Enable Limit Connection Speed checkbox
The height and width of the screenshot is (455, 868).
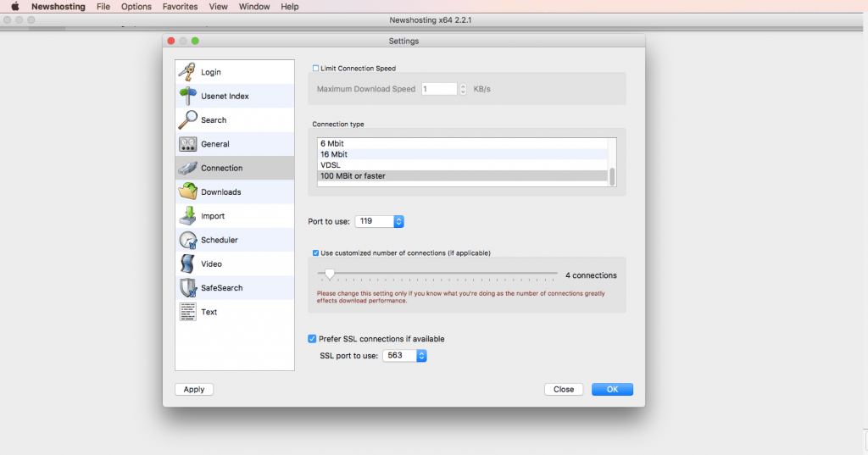click(315, 68)
